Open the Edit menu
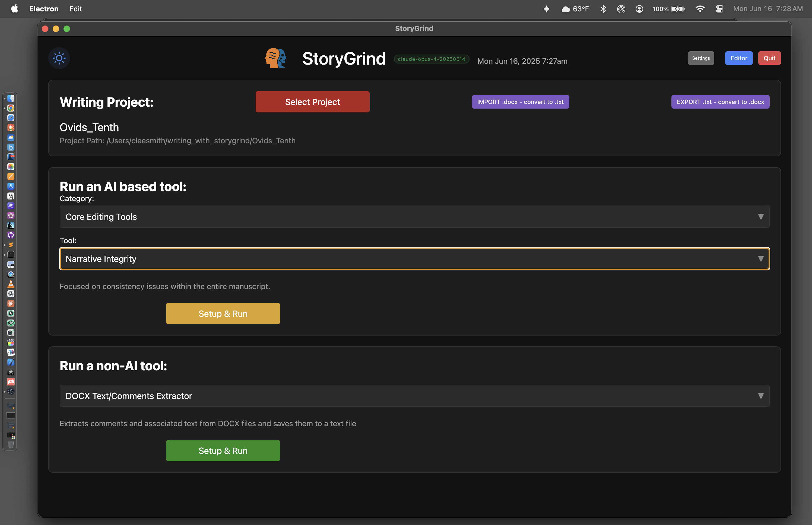Viewport: 812px width, 525px height. [x=76, y=9]
